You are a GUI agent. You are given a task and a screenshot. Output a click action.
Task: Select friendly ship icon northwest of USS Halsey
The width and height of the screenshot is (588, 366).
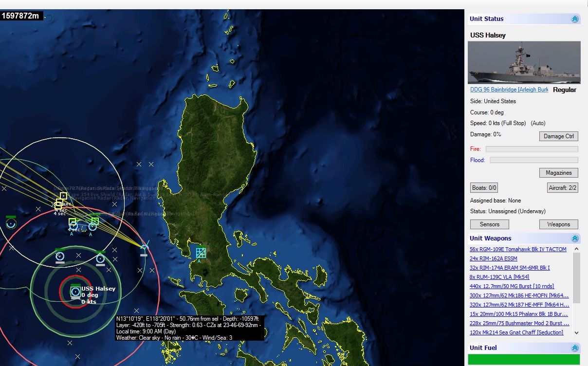tap(60, 256)
